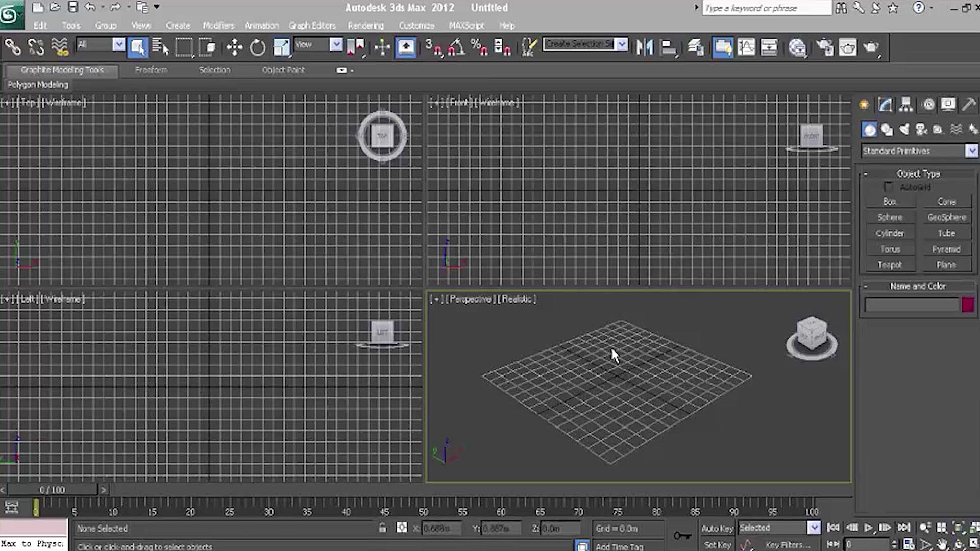Select the Lights category icon
The image size is (980, 551).
(x=904, y=130)
